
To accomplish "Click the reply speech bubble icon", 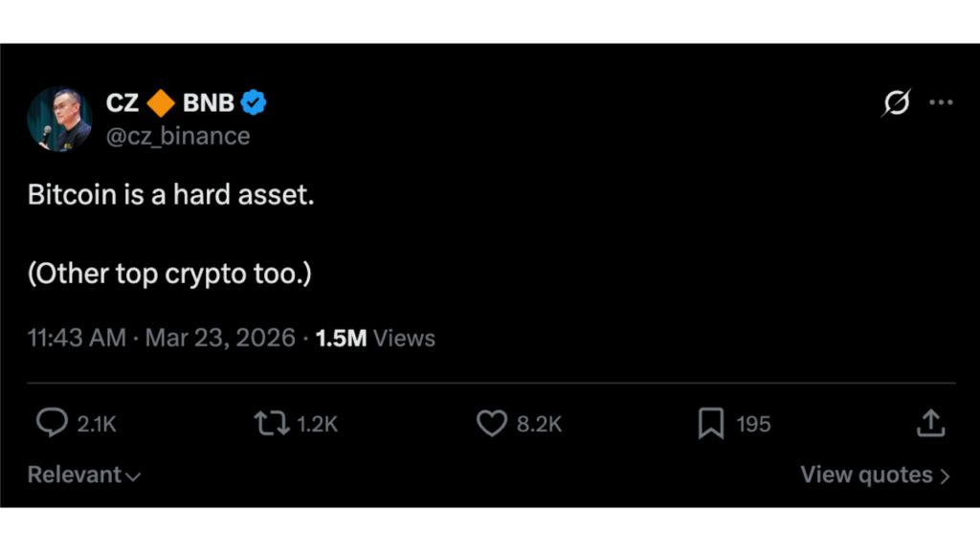I will coord(52,423).
